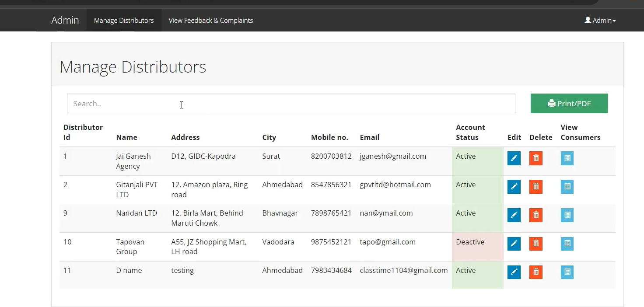Image resolution: width=644 pixels, height=307 pixels.
Task: View consumers of D name
Action: point(567,272)
